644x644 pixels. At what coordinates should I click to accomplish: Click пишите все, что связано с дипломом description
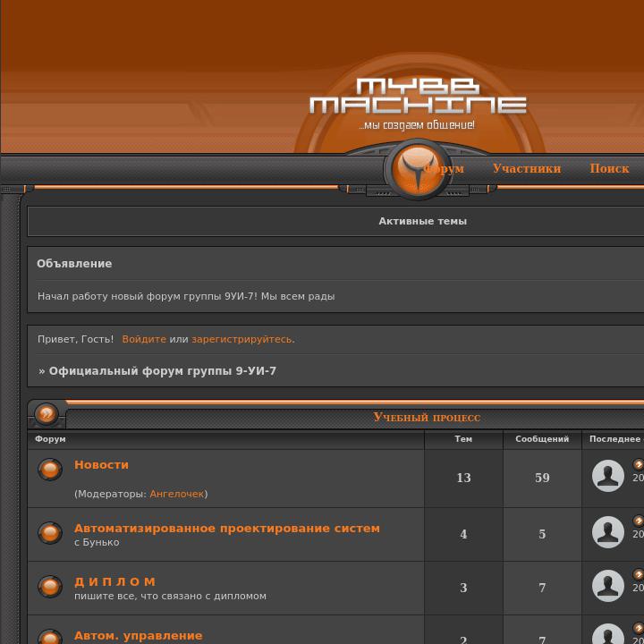point(170,596)
